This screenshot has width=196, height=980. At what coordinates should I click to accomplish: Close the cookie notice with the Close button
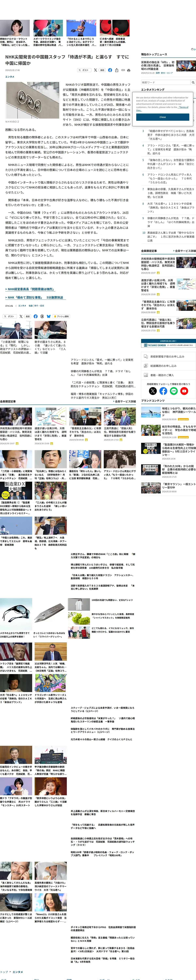pyautogui.click(x=163, y=117)
